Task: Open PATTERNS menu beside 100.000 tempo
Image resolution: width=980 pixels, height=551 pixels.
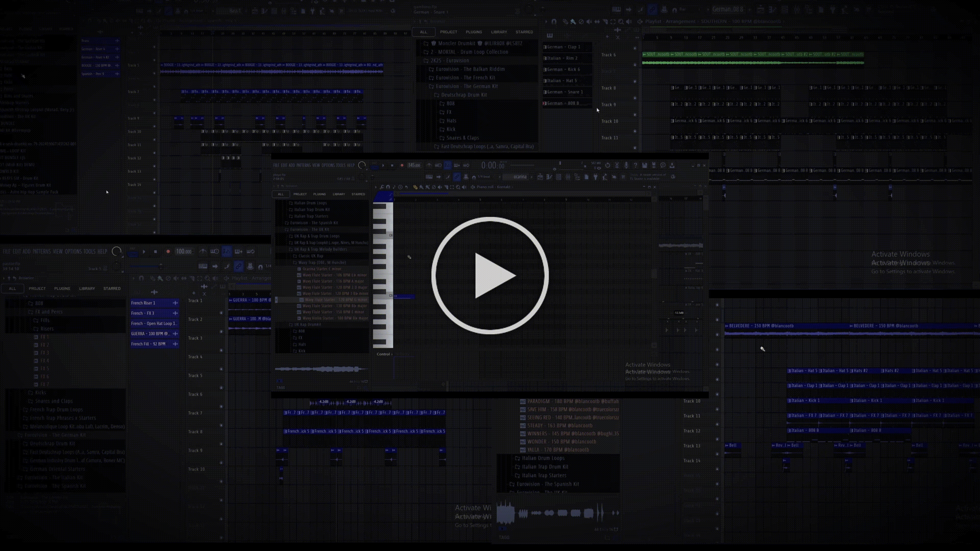Action: pyautogui.click(x=41, y=251)
